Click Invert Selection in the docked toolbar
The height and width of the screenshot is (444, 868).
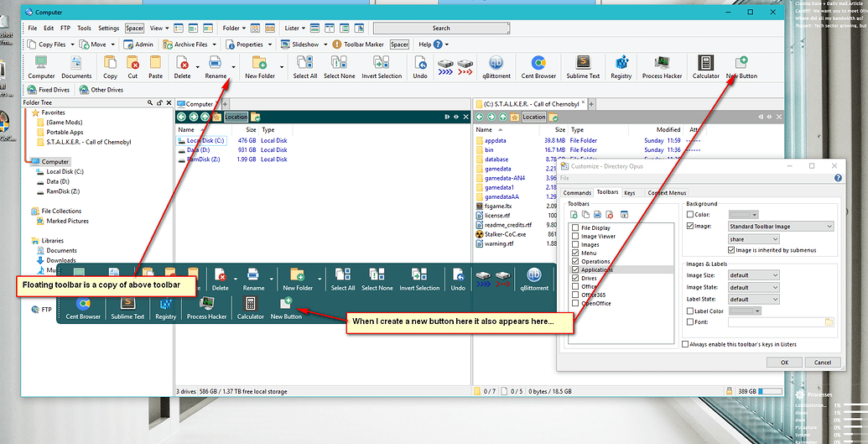[x=382, y=68]
